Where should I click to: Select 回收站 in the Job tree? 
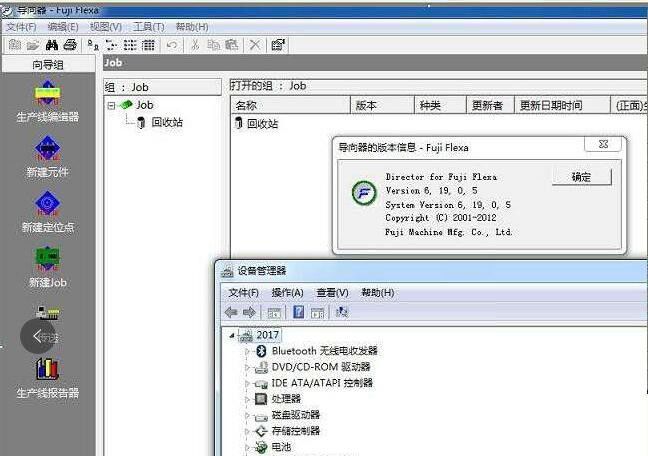167,123
